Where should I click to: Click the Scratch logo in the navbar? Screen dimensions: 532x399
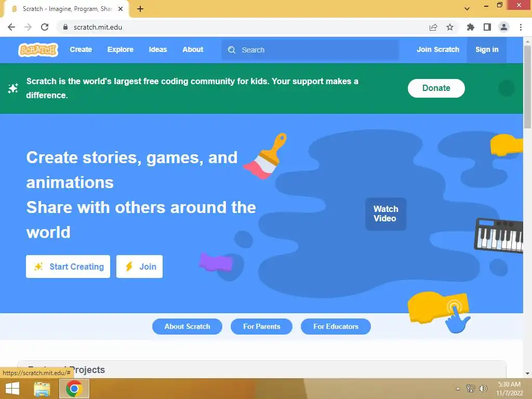(38, 50)
